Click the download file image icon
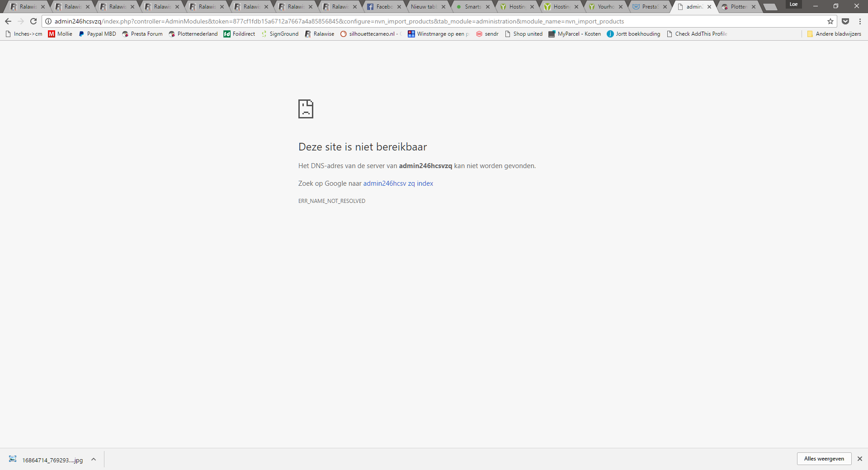The width and height of the screenshot is (868, 470). (13, 459)
